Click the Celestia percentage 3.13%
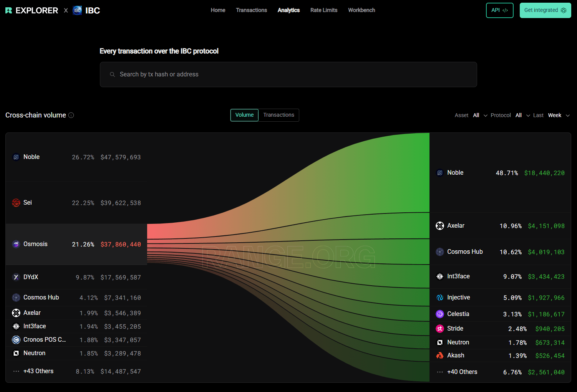 512,314
